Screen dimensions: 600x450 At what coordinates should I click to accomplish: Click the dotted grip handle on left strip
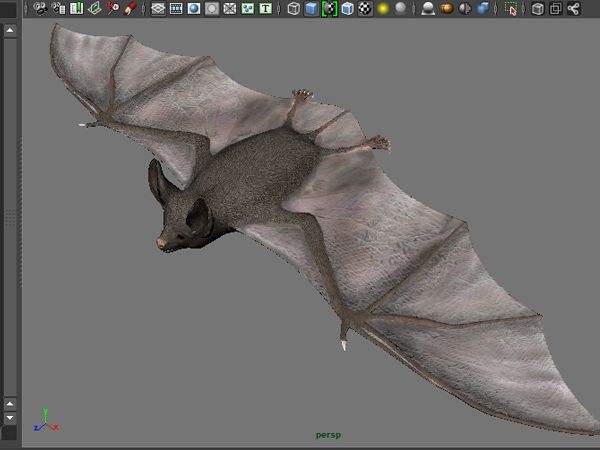click(x=10, y=219)
